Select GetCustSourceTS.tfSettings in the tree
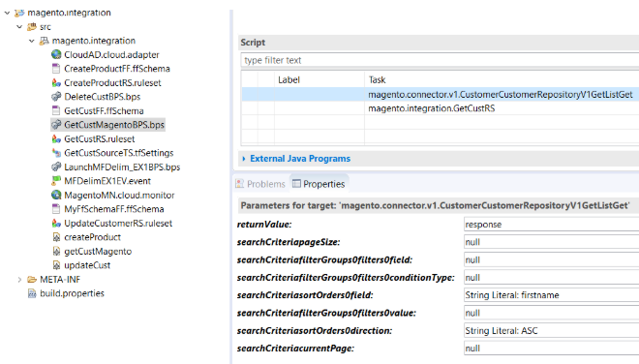 (x=118, y=153)
